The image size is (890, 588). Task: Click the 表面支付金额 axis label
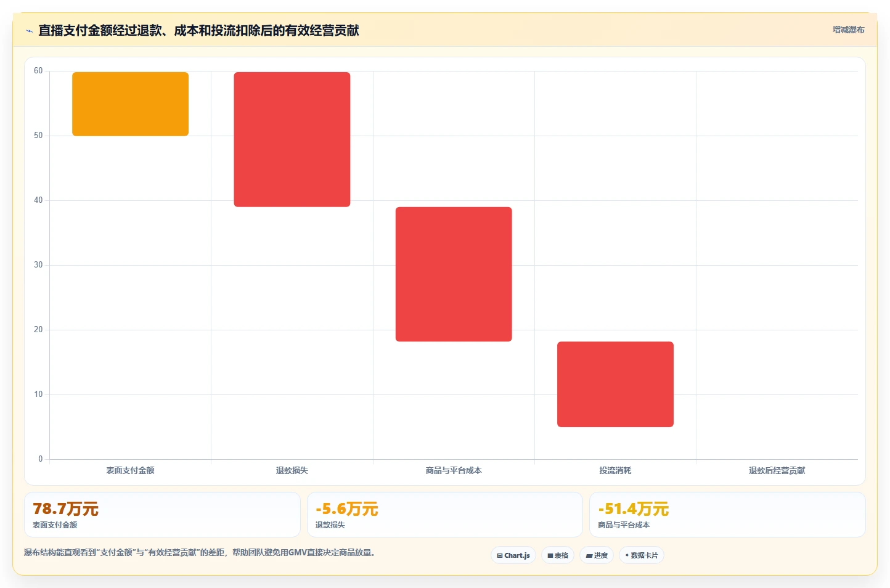tap(130, 470)
